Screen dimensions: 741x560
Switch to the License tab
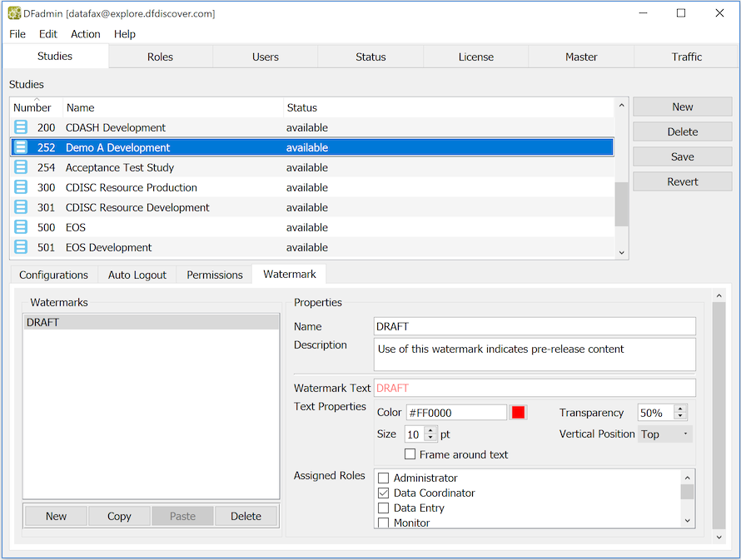(476, 57)
